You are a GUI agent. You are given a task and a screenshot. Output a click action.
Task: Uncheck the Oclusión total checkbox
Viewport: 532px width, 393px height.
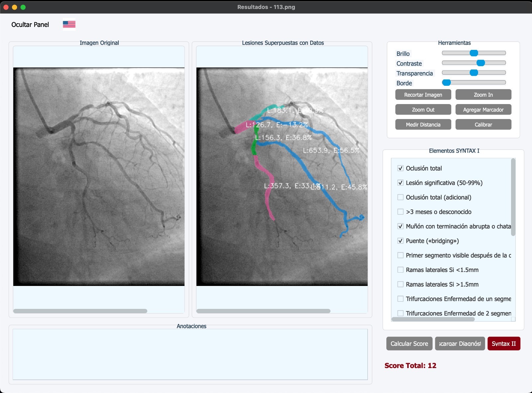(x=401, y=168)
